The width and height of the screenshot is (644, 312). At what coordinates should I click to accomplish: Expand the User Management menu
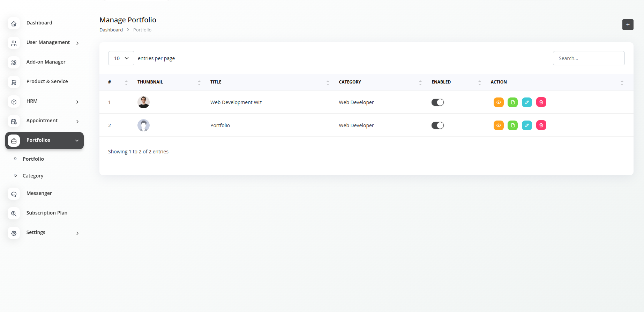[48, 43]
